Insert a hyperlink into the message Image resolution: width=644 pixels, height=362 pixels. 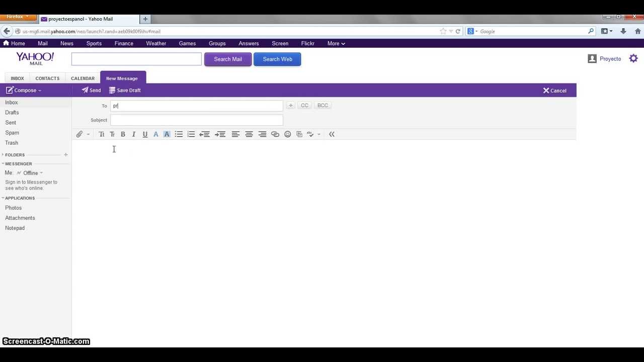[275, 134]
